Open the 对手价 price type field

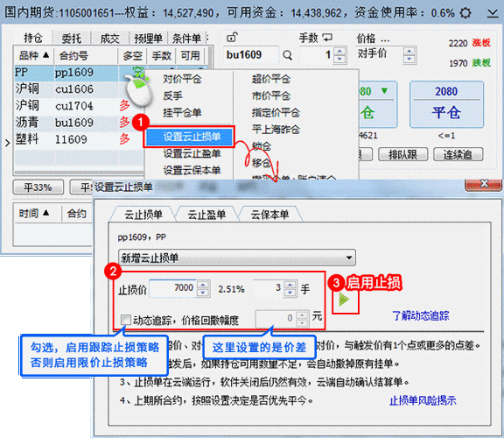point(379,54)
